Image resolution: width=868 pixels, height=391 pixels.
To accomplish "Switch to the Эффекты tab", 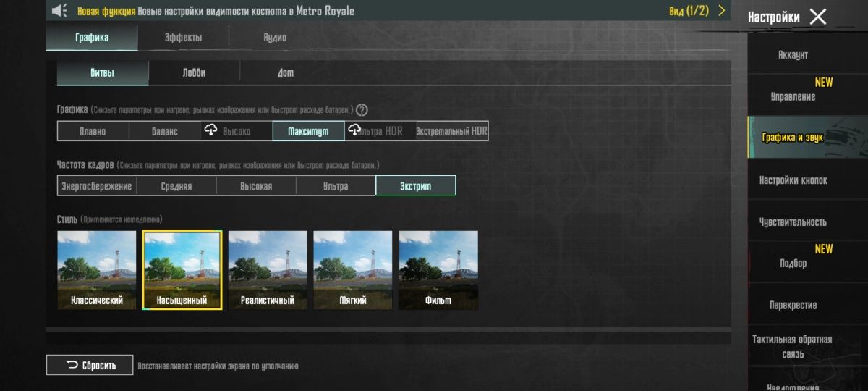I will (183, 38).
